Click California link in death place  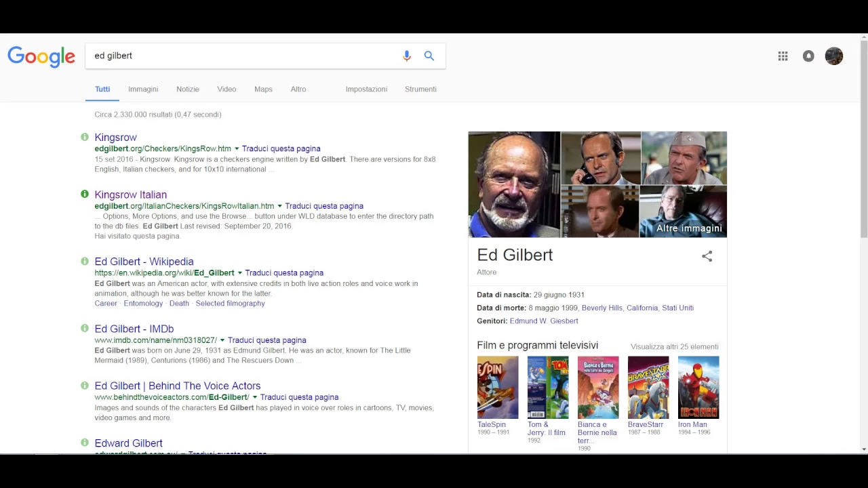[x=642, y=308]
